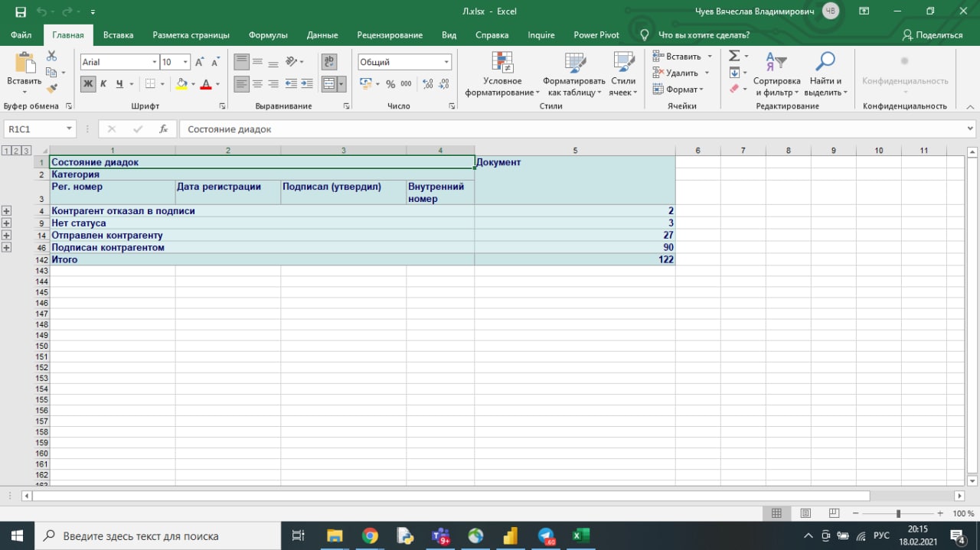Screen dimensions: 980x550
Task: Open font size dropdown showing 10
Action: click(x=186, y=62)
